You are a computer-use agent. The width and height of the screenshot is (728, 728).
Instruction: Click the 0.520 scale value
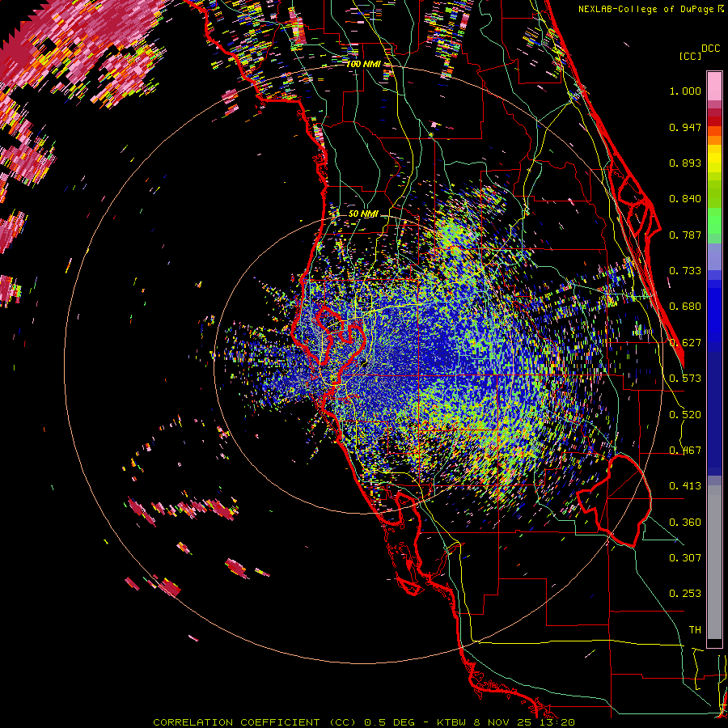point(685,415)
